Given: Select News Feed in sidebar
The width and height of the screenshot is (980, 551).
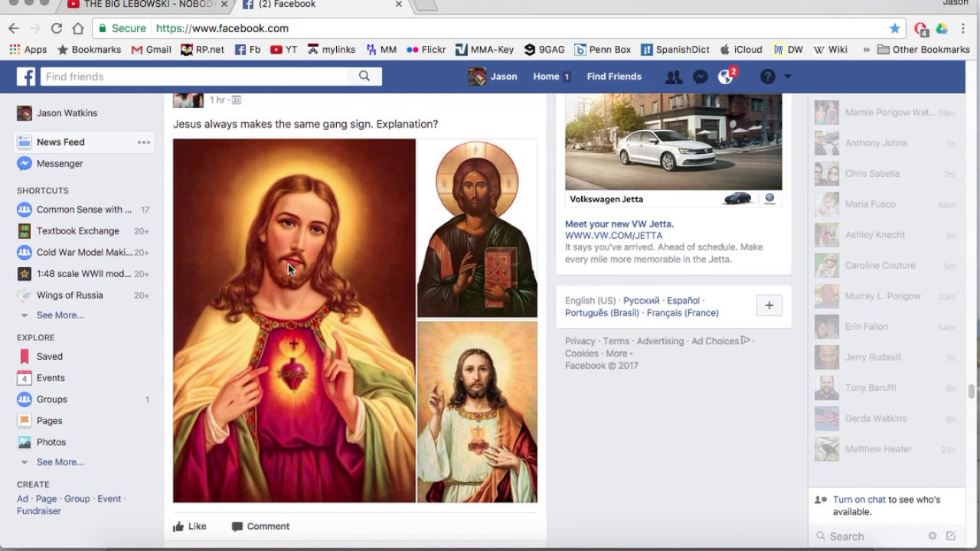Looking at the screenshot, I should point(60,142).
